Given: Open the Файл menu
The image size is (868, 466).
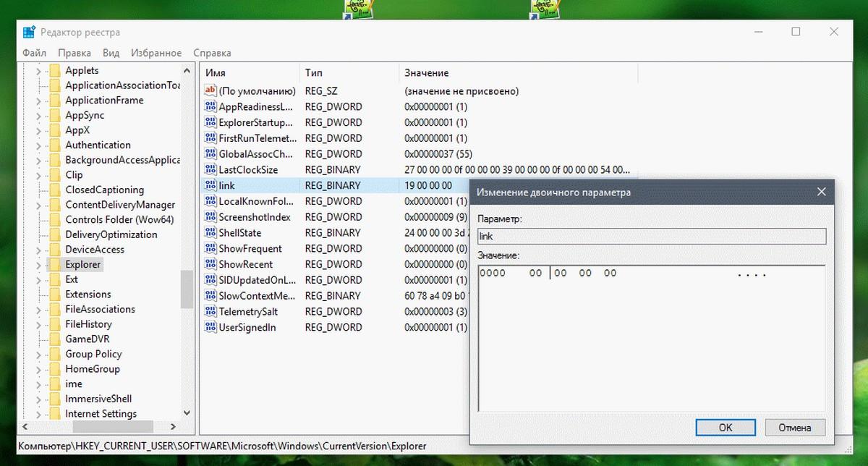Looking at the screenshot, I should (34, 53).
